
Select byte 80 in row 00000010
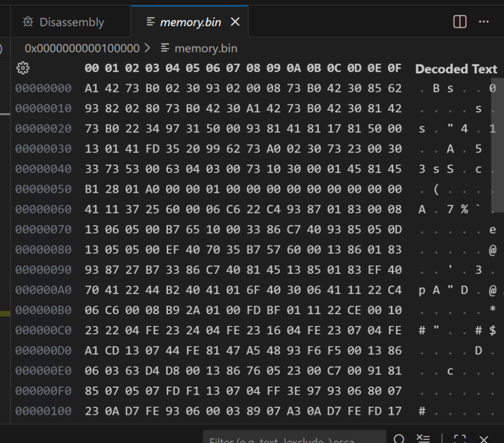point(152,108)
